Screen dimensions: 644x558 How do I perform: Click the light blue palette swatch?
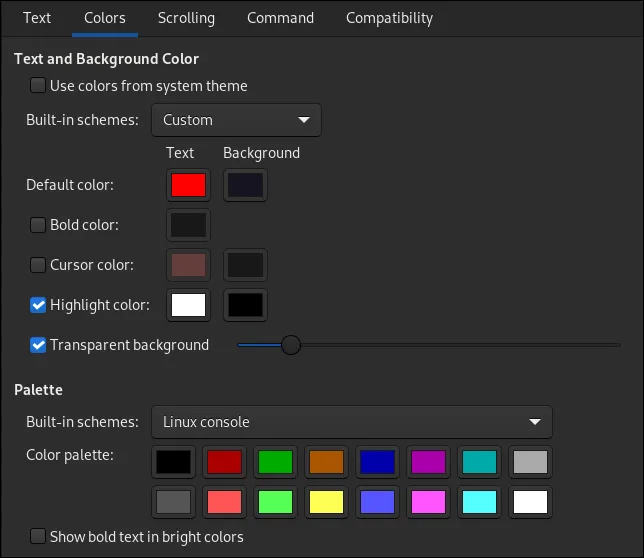click(377, 502)
